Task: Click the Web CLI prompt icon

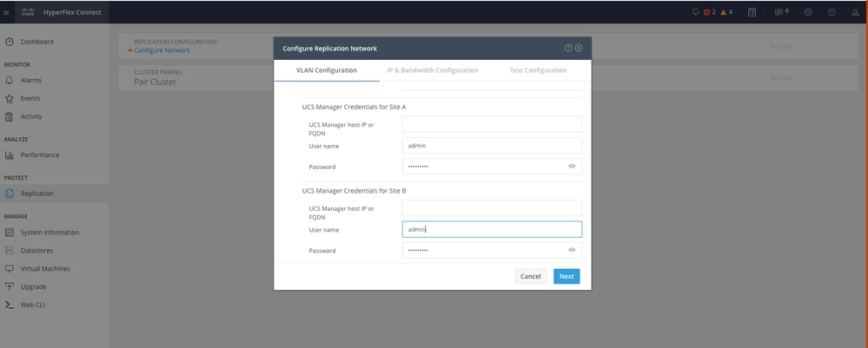Action: [x=9, y=305]
